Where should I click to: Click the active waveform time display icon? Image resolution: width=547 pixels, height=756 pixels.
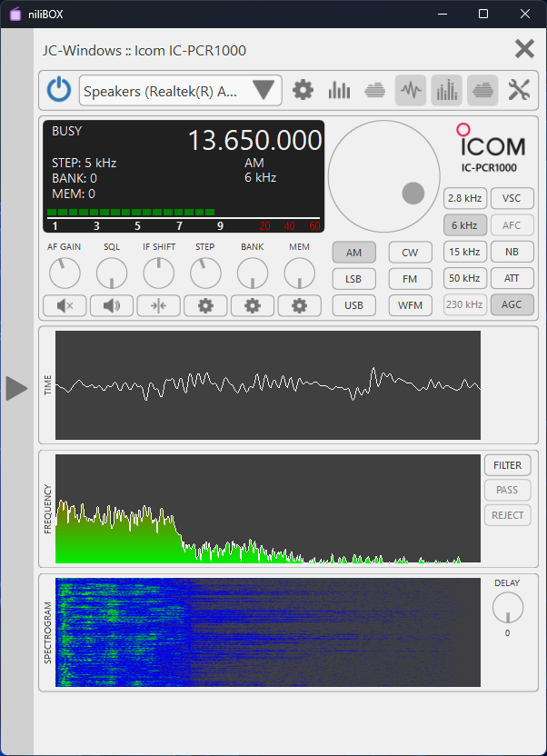point(411,90)
